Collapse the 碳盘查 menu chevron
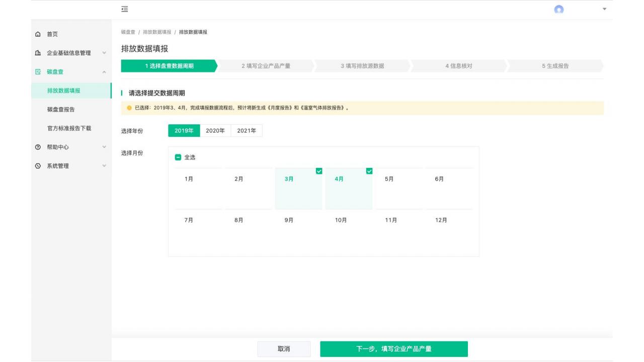 [x=104, y=72]
